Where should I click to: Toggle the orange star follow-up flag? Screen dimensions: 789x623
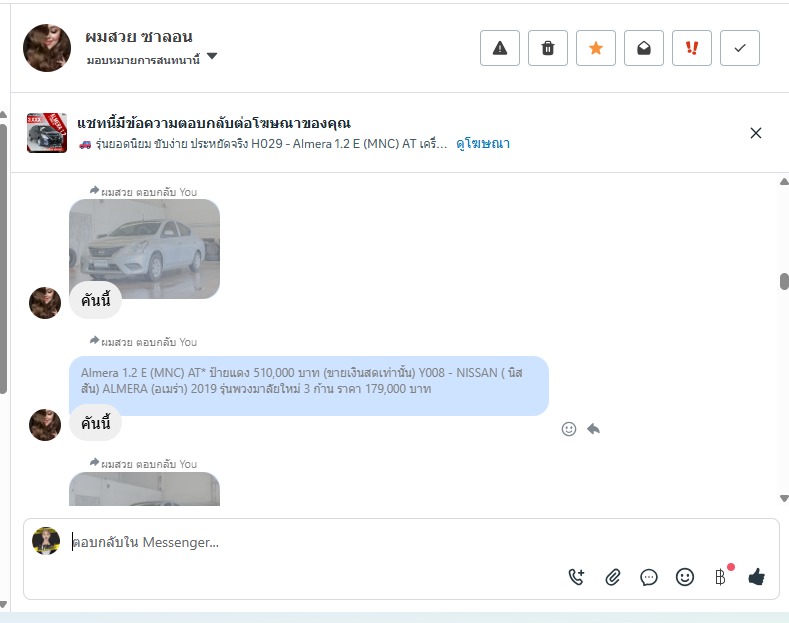coord(596,48)
